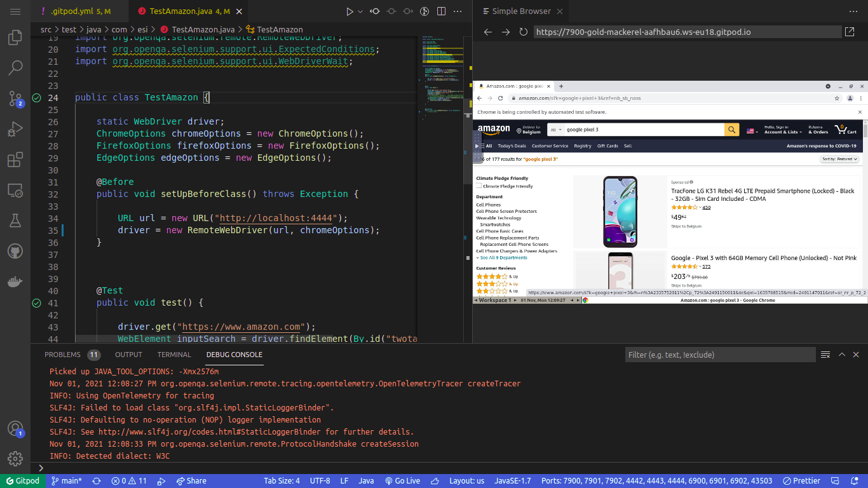The height and width of the screenshot is (488, 868).
Task: Open the hamburger application menu
Action: [15, 11]
